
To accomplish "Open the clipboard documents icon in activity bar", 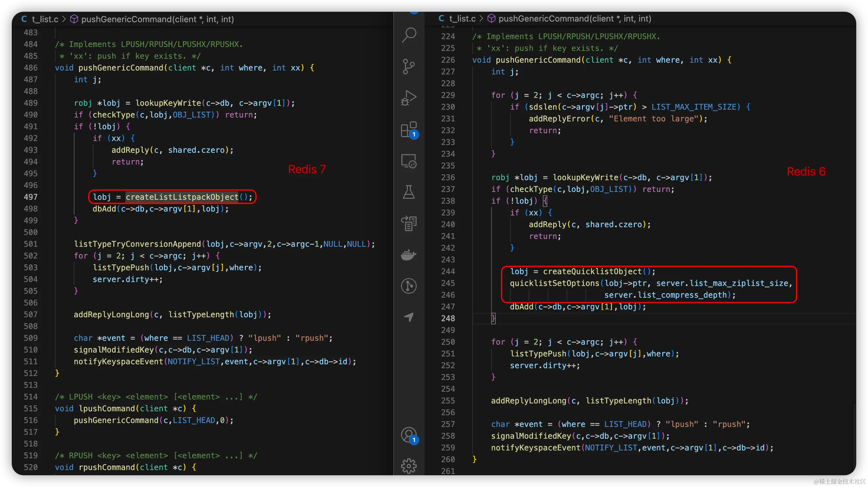I will click(x=409, y=223).
